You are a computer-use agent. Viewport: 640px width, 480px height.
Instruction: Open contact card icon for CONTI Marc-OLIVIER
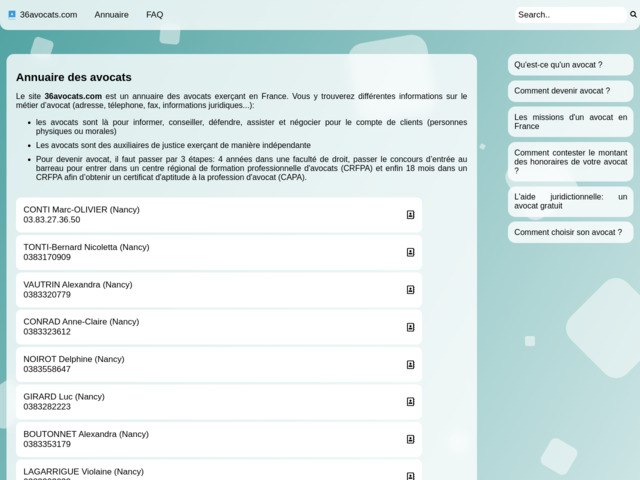click(411, 215)
